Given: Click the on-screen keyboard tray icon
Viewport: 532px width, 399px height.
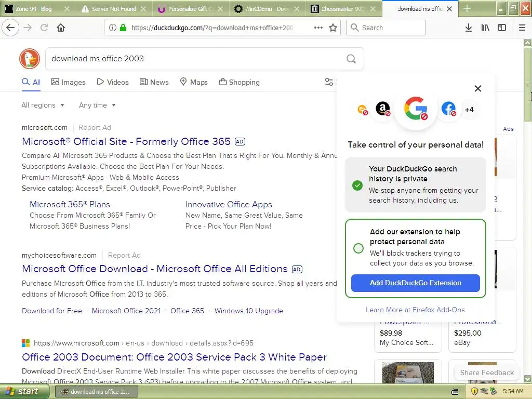Looking at the screenshot, I should (x=455, y=392).
